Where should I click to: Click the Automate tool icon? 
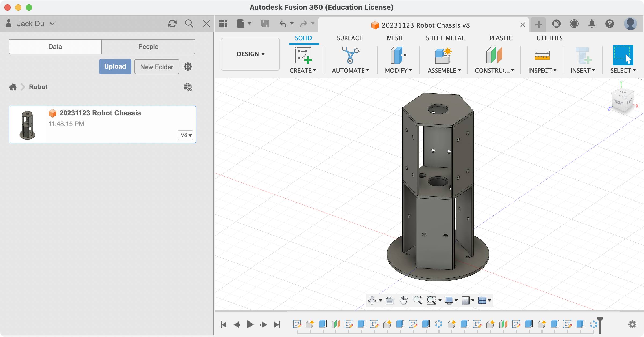pos(350,55)
